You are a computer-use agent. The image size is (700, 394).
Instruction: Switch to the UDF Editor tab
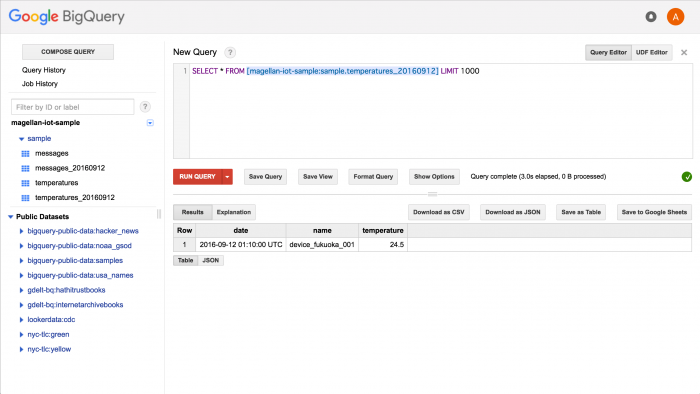[652, 52]
